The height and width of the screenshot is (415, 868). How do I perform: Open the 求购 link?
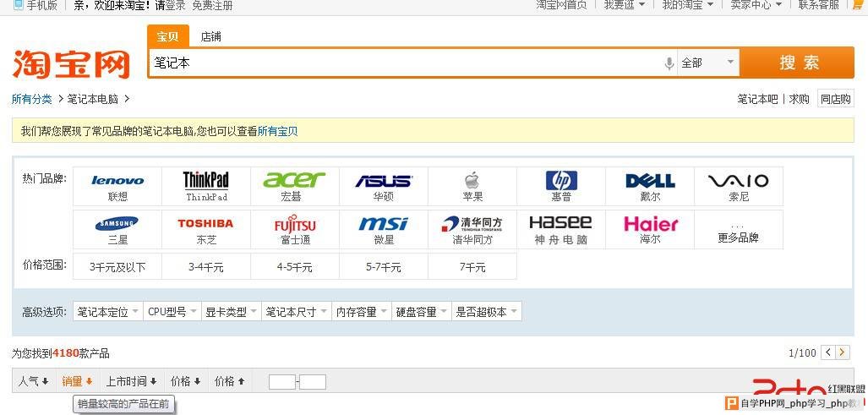pyautogui.click(x=799, y=99)
